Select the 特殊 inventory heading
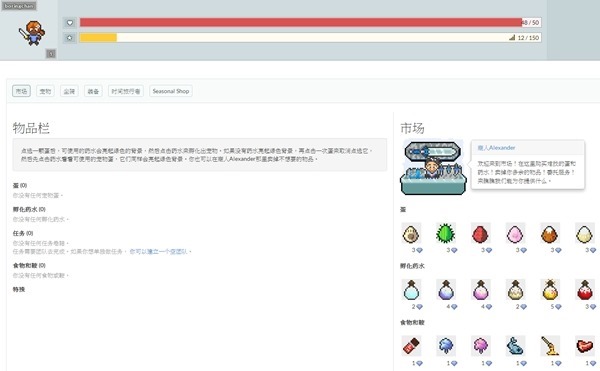The width and height of the screenshot is (600, 371). tap(19, 290)
